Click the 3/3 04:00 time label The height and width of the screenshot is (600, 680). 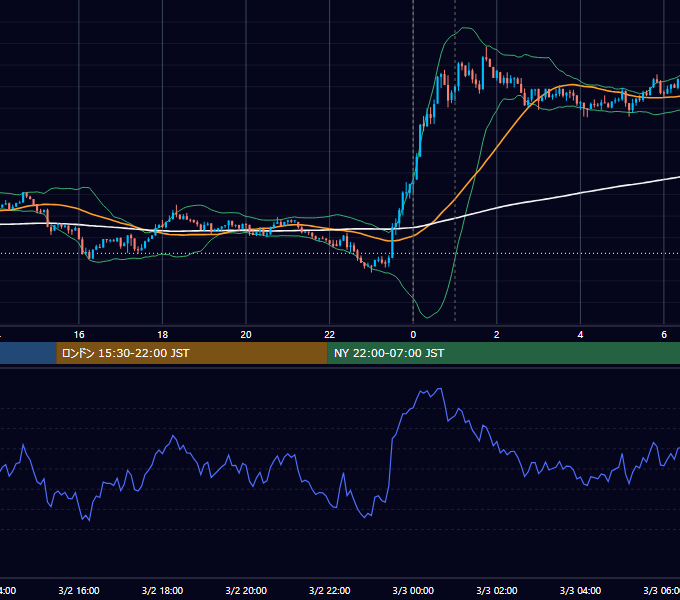580,590
